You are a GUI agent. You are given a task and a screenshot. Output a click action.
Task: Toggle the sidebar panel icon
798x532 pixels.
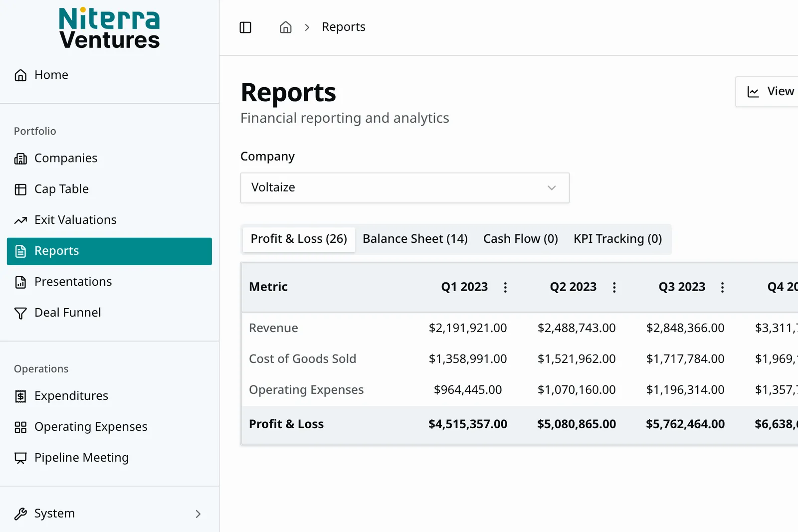pyautogui.click(x=245, y=27)
